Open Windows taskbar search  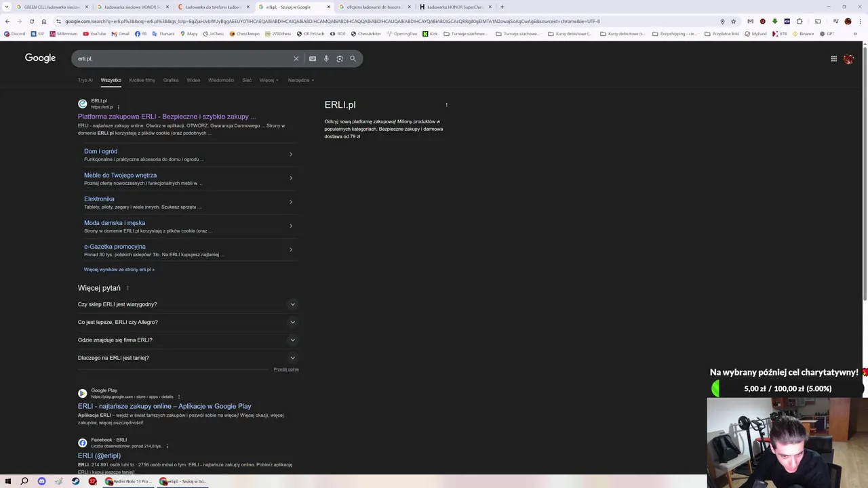tap(24, 481)
